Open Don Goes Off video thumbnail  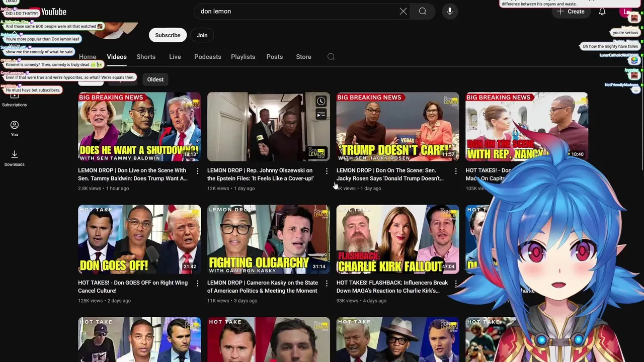click(x=139, y=239)
